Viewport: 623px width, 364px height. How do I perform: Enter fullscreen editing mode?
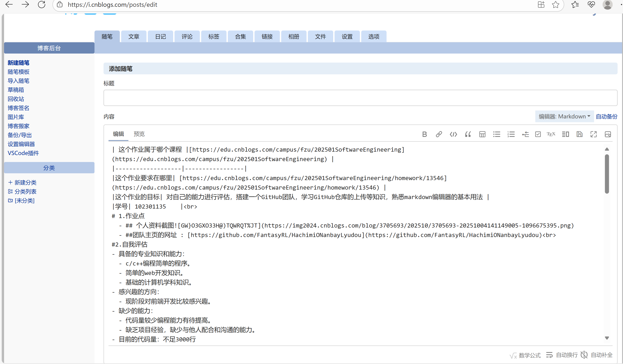pyautogui.click(x=593, y=134)
